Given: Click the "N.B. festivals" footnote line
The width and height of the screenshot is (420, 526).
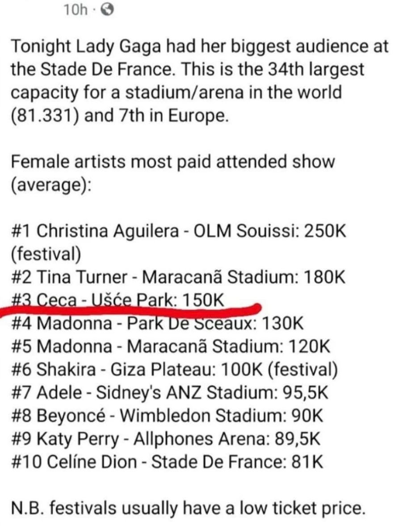Looking at the screenshot, I should click(x=187, y=508).
